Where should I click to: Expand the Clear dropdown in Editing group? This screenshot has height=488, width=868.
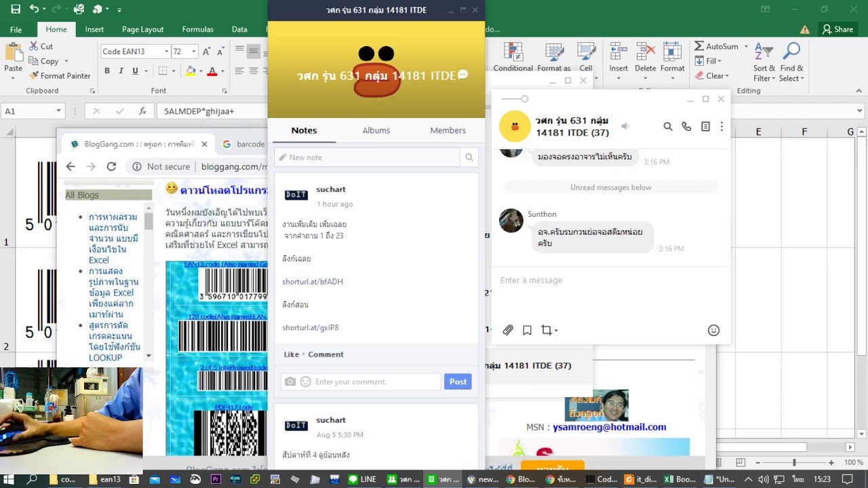[726, 76]
